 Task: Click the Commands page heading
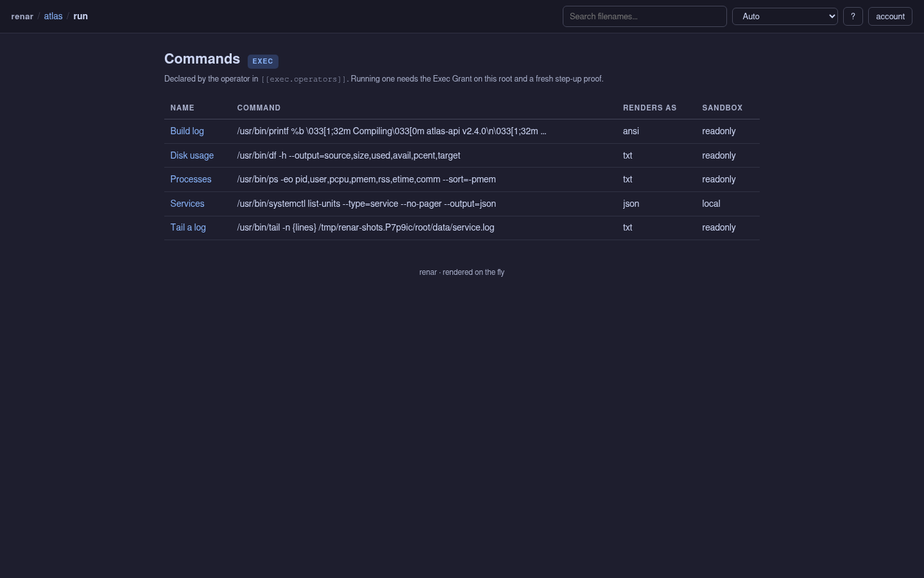point(202,59)
